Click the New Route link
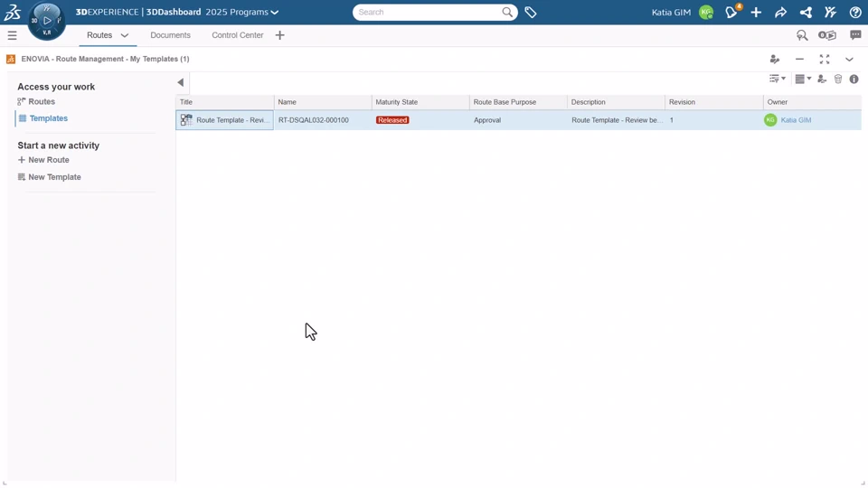This screenshot has height=488, width=868. click(49, 160)
